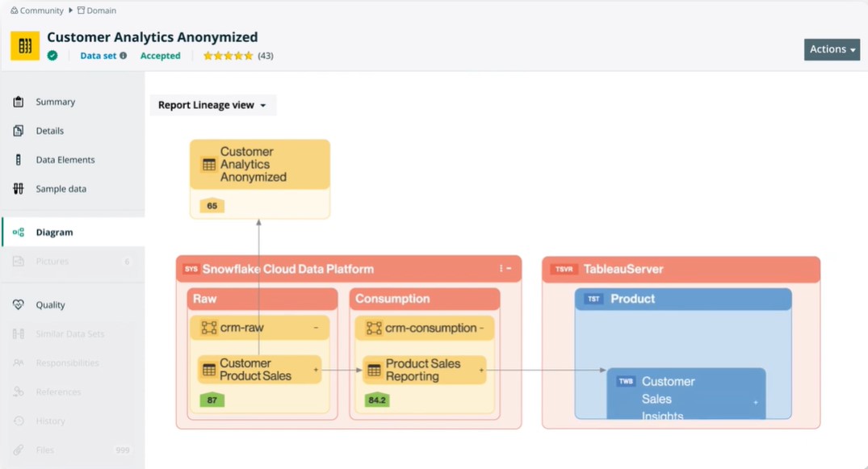Click the yellow data set asset icon
The height and width of the screenshot is (469, 868).
pyautogui.click(x=25, y=45)
